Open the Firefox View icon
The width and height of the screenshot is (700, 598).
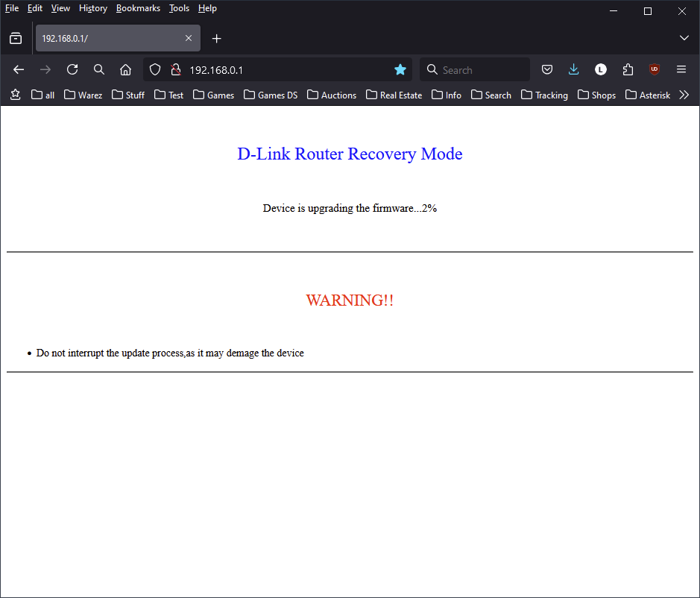tap(16, 39)
